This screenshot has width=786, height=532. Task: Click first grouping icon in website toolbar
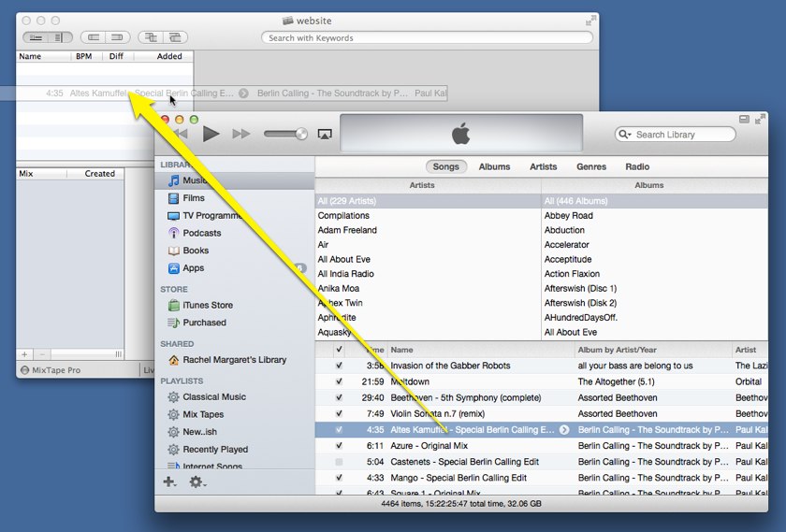pyautogui.click(x=151, y=37)
